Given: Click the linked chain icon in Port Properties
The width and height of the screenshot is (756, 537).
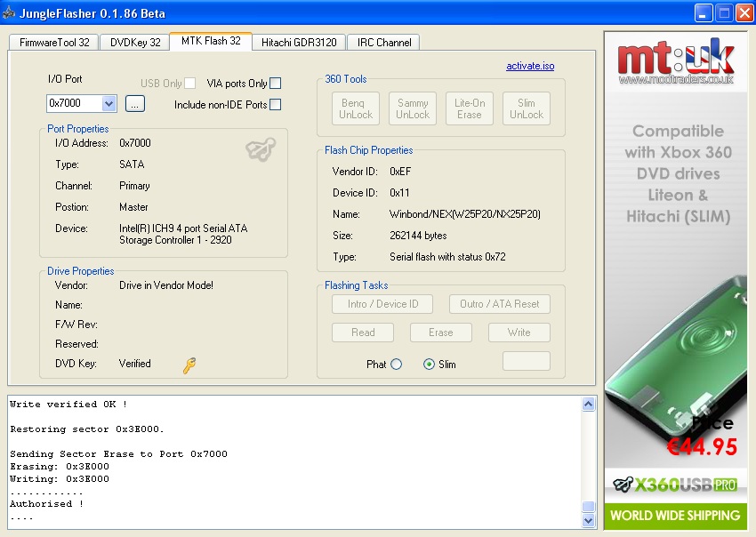Looking at the screenshot, I should [x=261, y=149].
